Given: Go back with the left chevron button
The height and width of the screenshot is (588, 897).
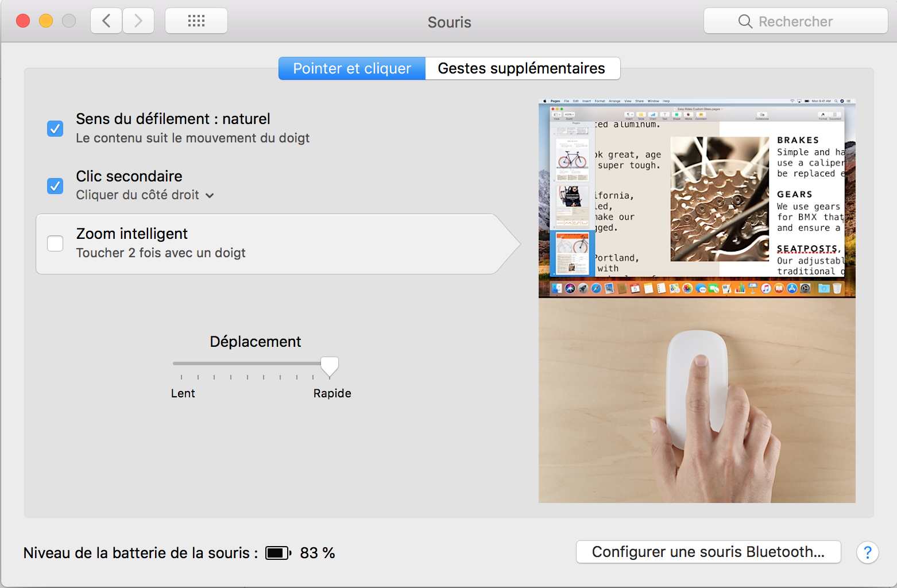Looking at the screenshot, I should 106,21.
